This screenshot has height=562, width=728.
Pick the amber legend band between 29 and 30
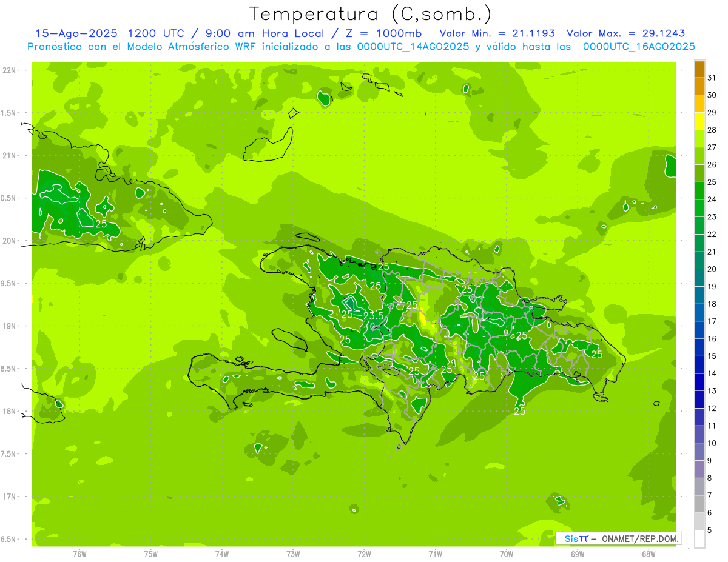699,104
